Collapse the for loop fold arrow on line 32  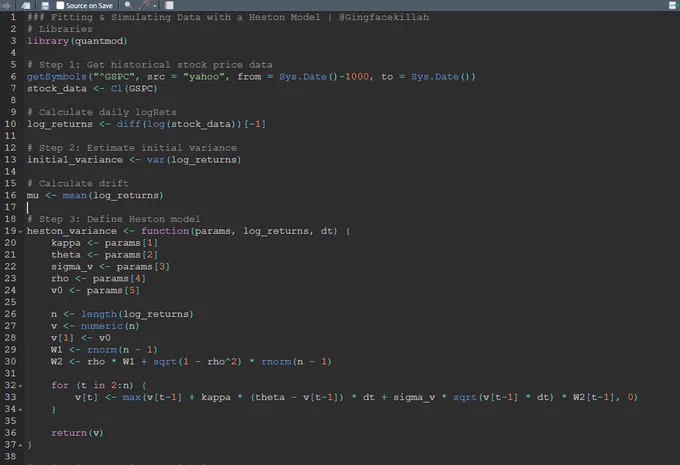(x=20, y=386)
